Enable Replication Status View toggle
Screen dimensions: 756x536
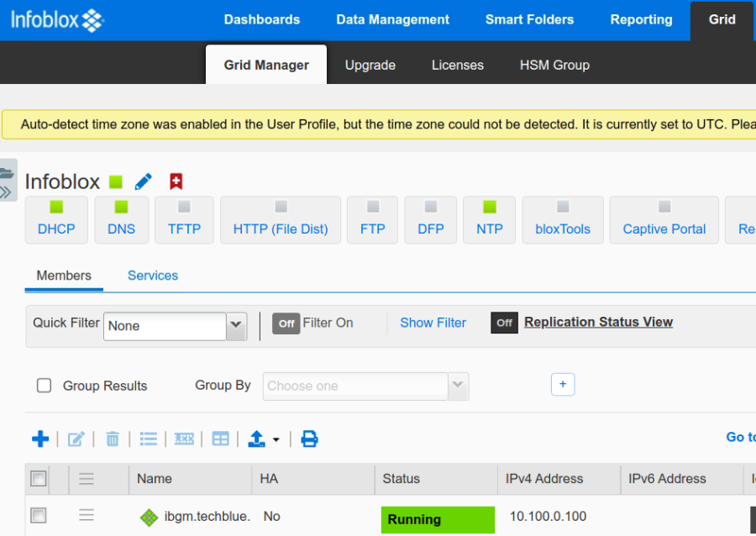504,323
